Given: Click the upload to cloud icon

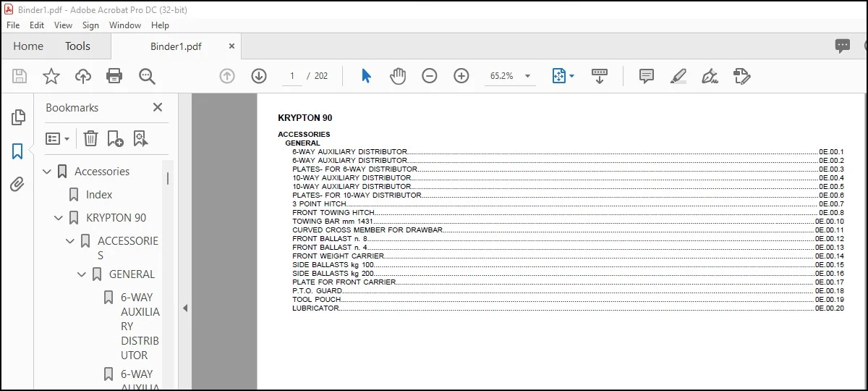Looking at the screenshot, I should [83, 76].
